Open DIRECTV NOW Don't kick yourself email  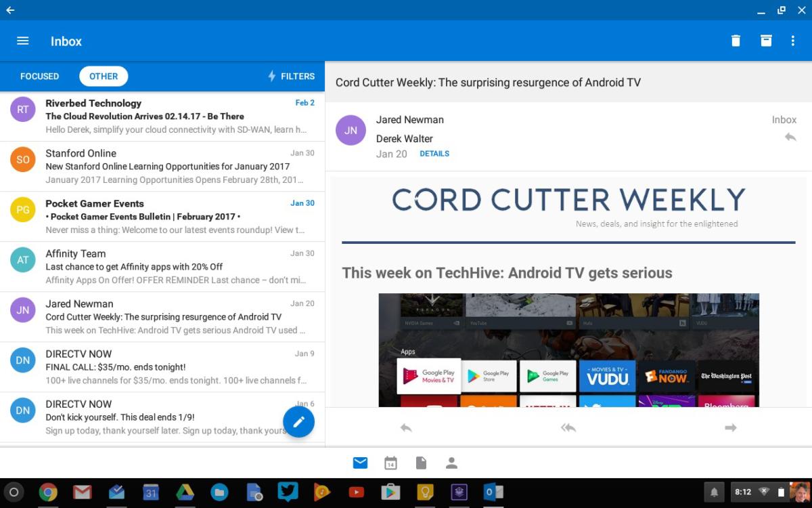click(x=162, y=417)
